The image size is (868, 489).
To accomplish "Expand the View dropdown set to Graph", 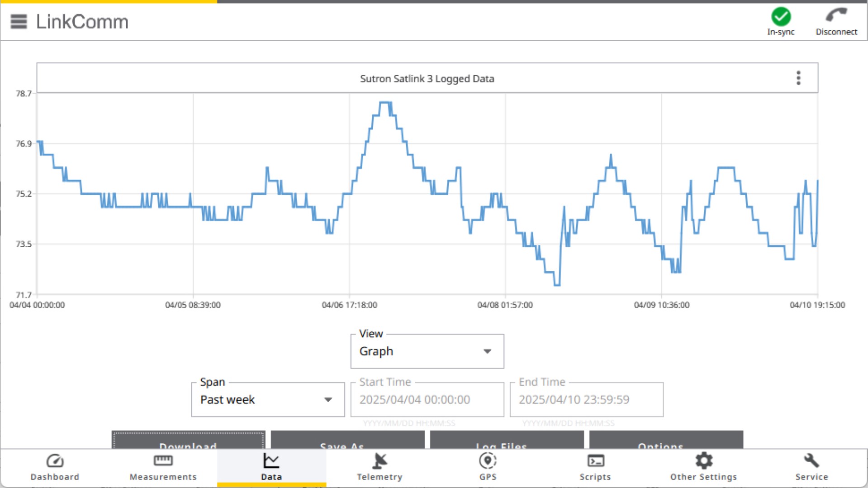I will pos(427,351).
